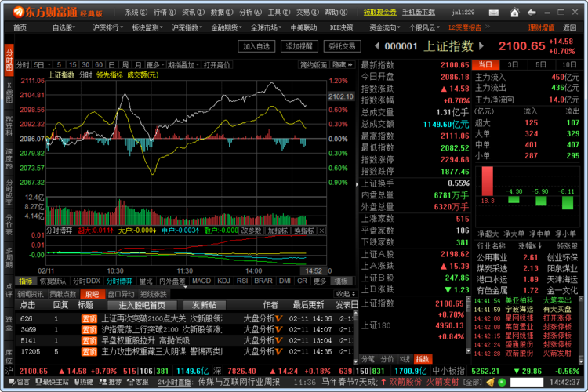This screenshot has height=392, width=588.
Task: Open the 板块监测 dropdown
Action: coord(147,27)
